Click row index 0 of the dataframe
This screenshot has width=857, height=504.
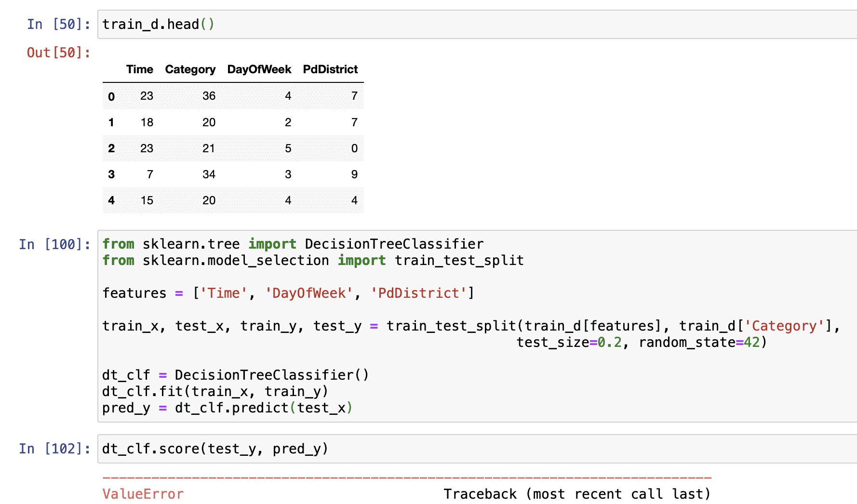111,96
